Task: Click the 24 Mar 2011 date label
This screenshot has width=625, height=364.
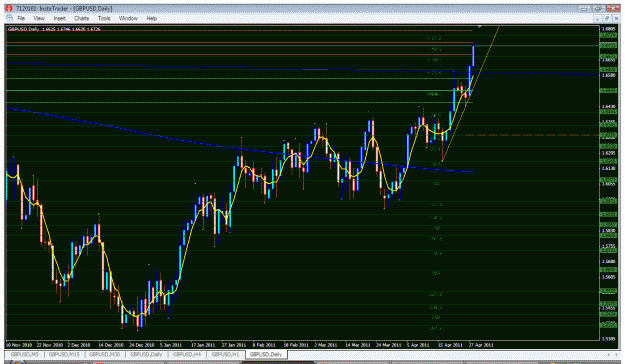Action: [x=389, y=345]
